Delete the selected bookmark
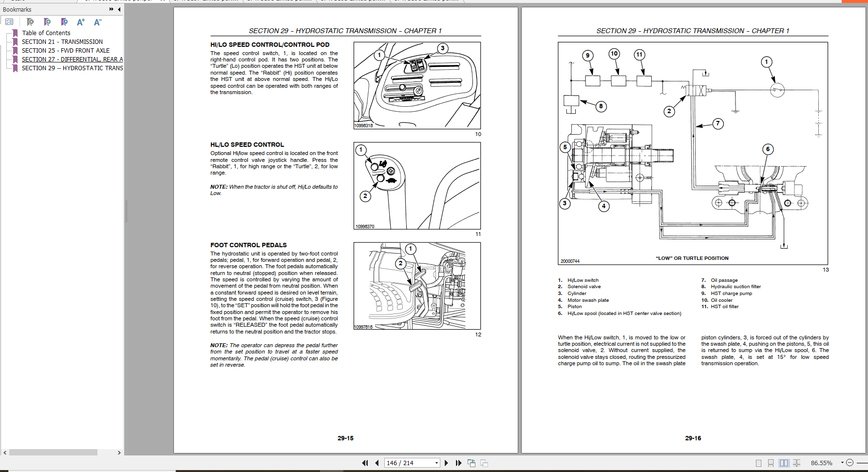The height and width of the screenshot is (472, 868). 30,22
